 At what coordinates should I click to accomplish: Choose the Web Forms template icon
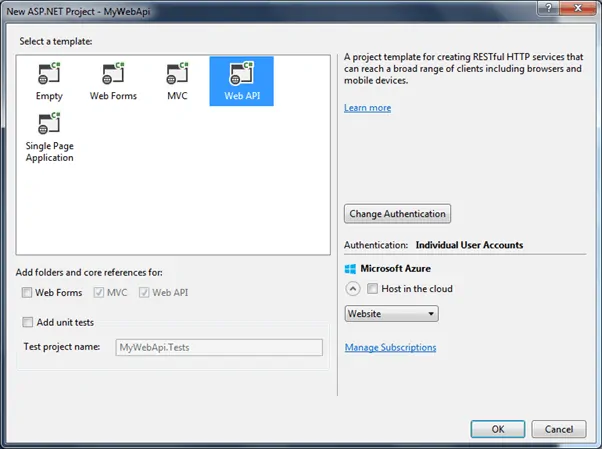[x=113, y=75]
